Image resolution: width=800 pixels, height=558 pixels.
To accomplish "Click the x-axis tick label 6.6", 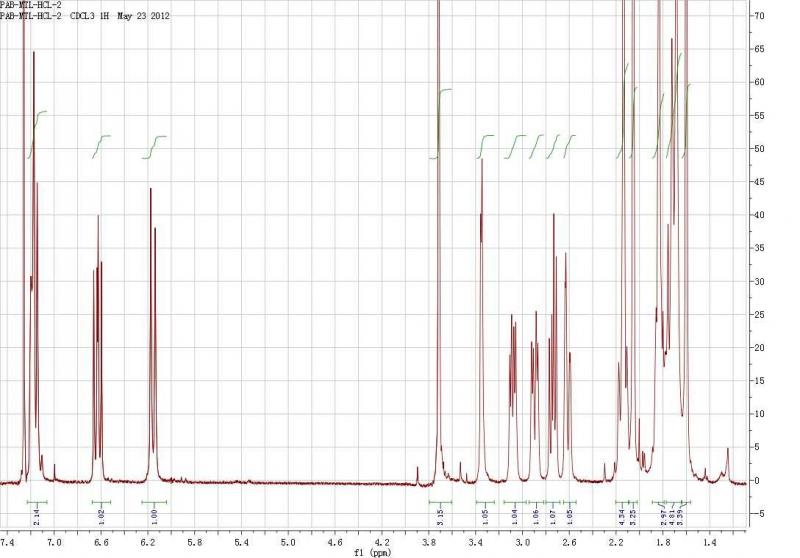I will [101, 543].
